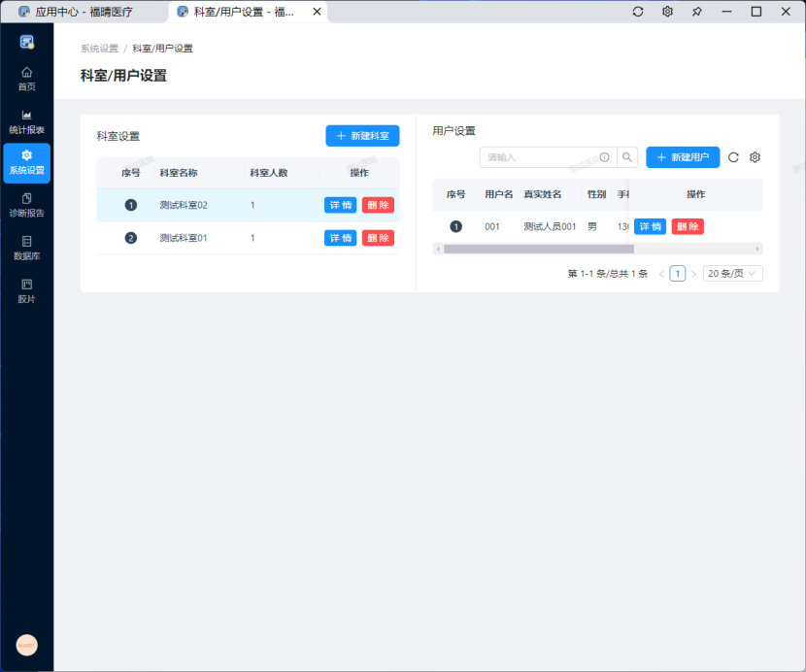Delete department 测试科室01

pyautogui.click(x=378, y=238)
